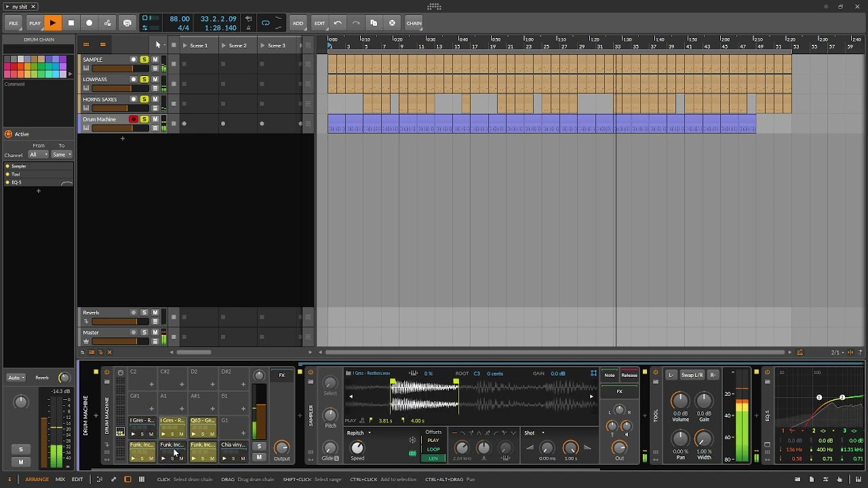
Task: Toggle the Drum Machine device power button
Action: pos(106,372)
